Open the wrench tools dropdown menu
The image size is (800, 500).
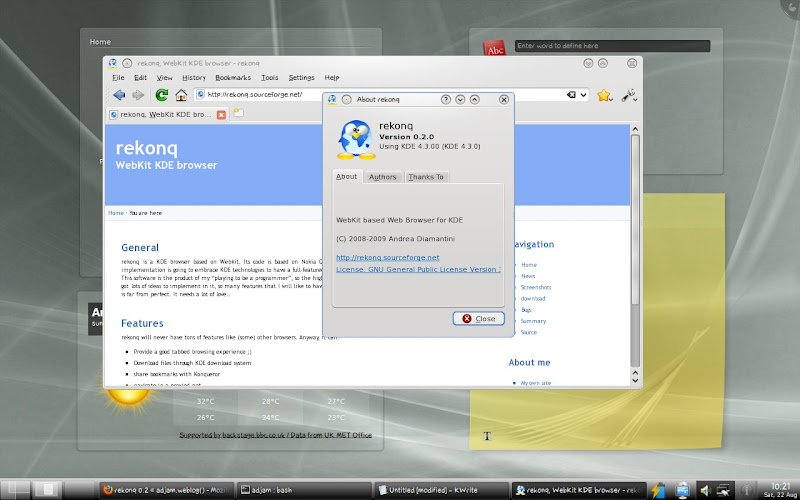tap(630, 95)
